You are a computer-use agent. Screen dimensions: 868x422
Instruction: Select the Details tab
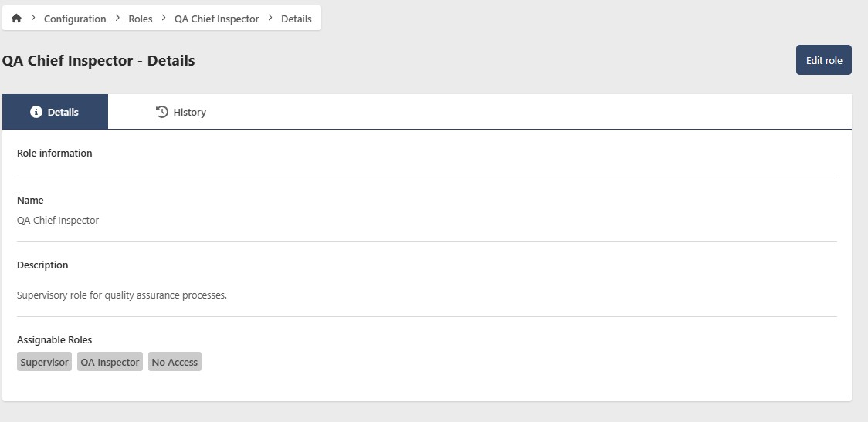coord(55,112)
